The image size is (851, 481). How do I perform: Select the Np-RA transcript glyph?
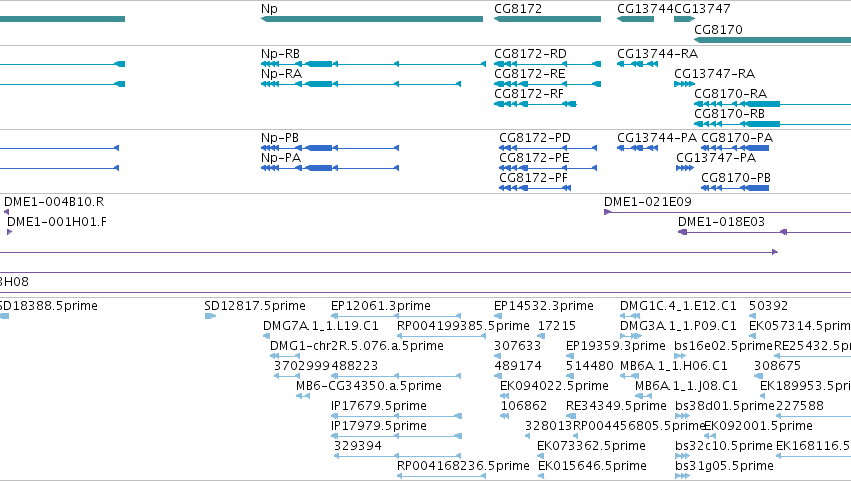tap(361, 84)
